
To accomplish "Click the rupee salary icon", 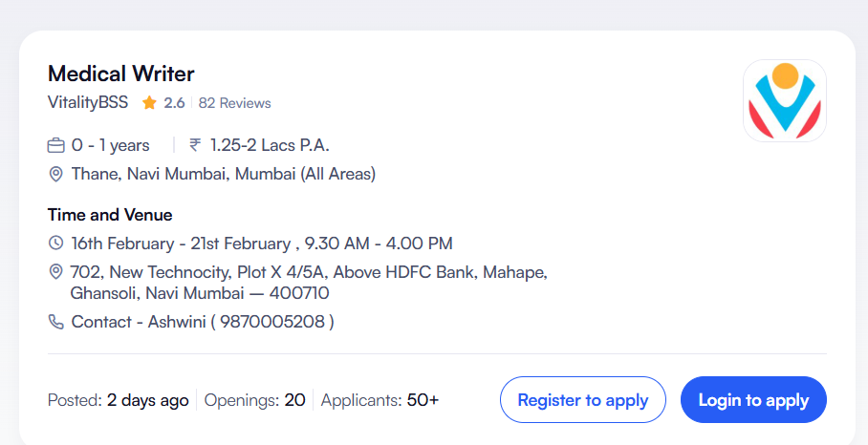I will [195, 145].
